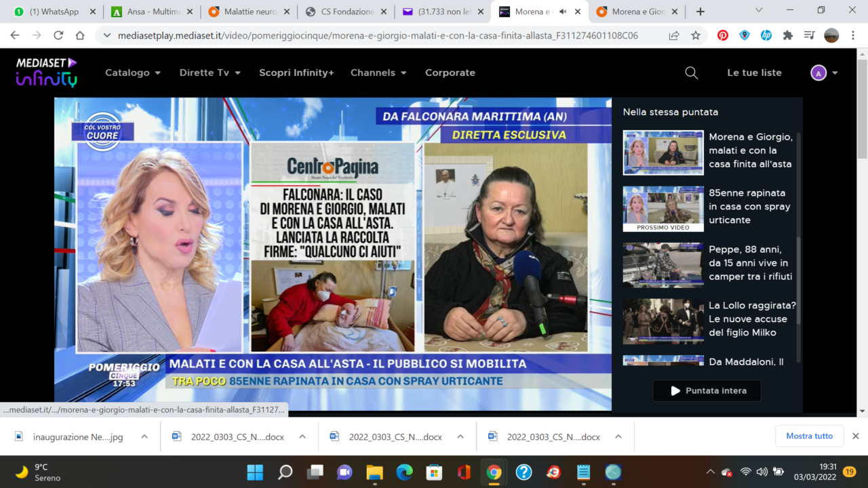
Task: Open the tab search chevron
Action: point(759,10)
